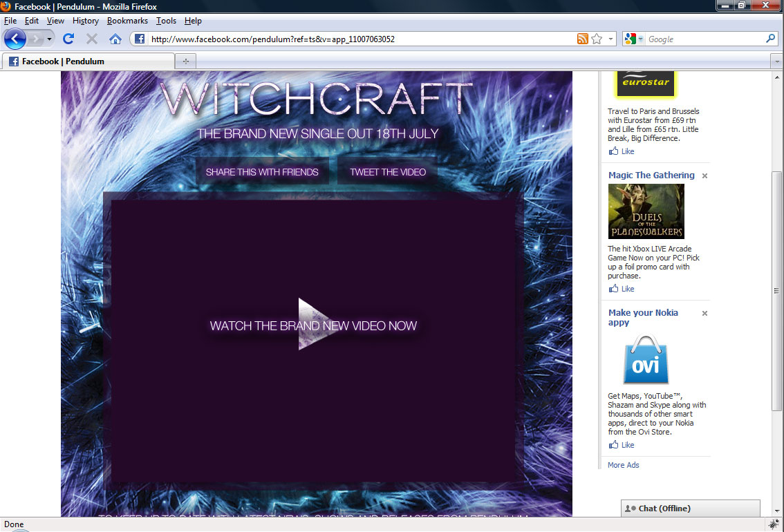Image resolution: width=784 pixels, height=532 pixels.
Task: Select the Facebook | Pendulum tab
Action: pyautogui.click(x=88, y=61)
